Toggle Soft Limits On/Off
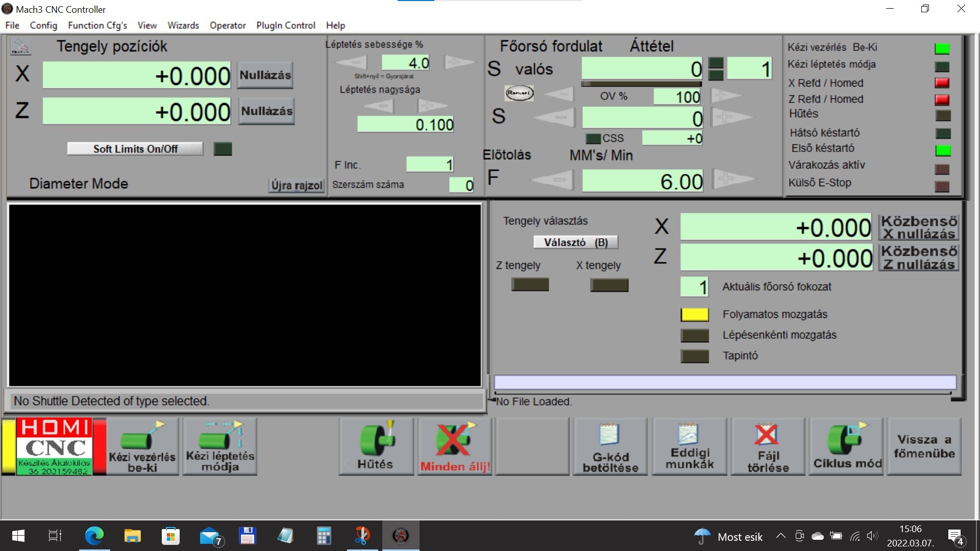The image size is (980, 551). (135, 149)
